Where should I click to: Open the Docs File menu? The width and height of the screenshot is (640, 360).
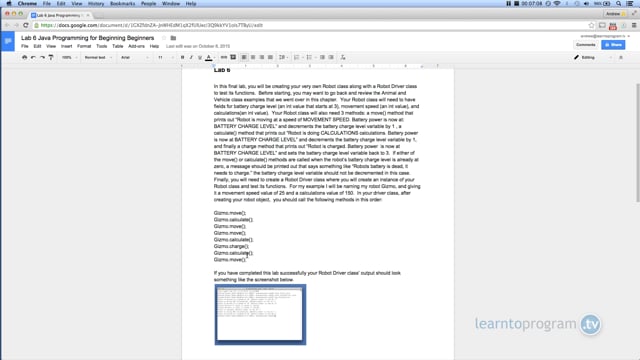tap(25, 46)
